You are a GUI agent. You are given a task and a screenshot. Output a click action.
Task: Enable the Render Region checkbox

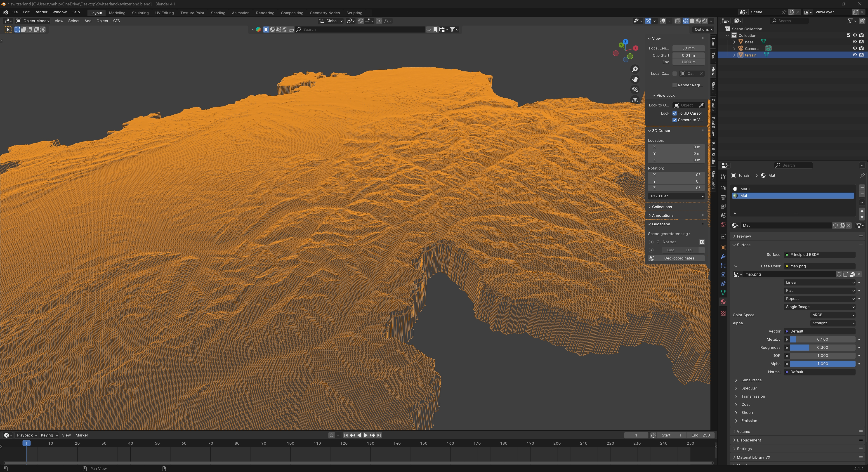coord(675,85)
